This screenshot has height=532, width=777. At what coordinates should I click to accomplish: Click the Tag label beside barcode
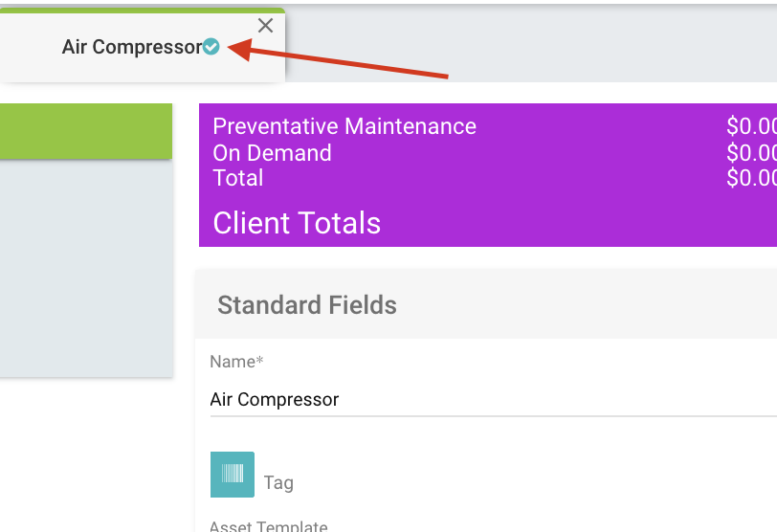point(278,482)
